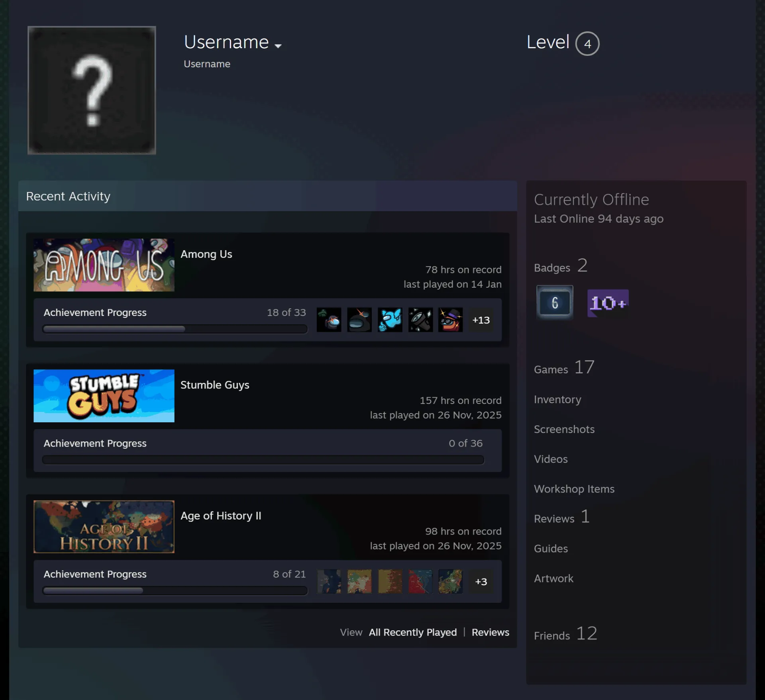Click Stumble Guys achievement progress bar
The width and height of the screenshot is (765, 700).
[x=263, y=460]
